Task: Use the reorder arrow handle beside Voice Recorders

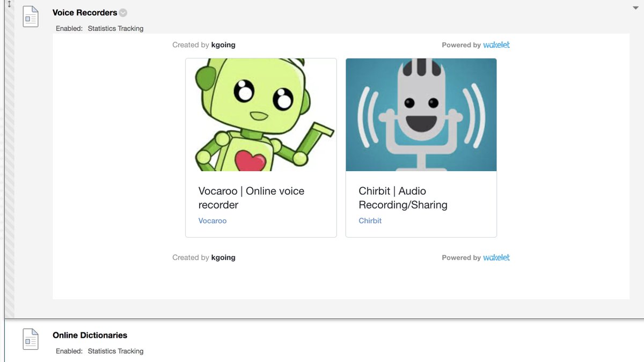Action: point(9,4)
